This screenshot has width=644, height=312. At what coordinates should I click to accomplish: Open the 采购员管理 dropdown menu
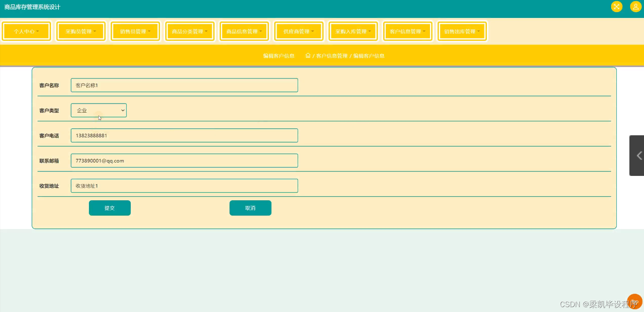[x=81, y=31]
